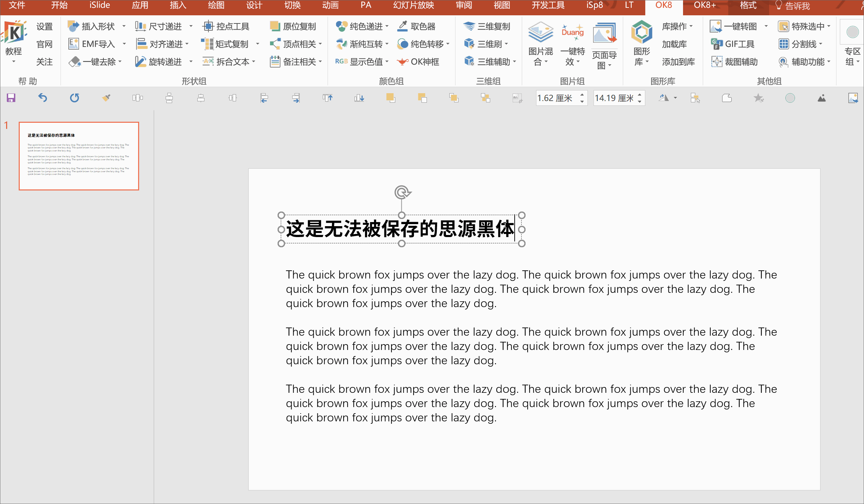
Task: Expand 对齐递进 dropdown
Action: pyautogui.click(x=187, y=44)
